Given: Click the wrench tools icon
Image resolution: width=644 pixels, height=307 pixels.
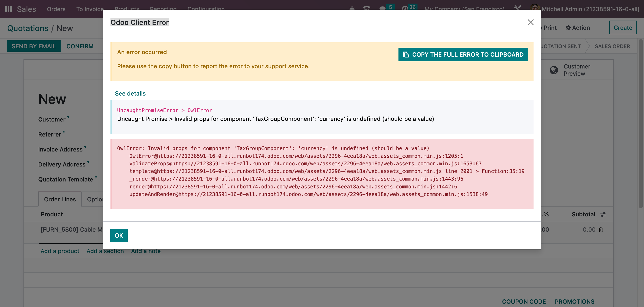Looking at the screenshot, I should pos(517,8).
